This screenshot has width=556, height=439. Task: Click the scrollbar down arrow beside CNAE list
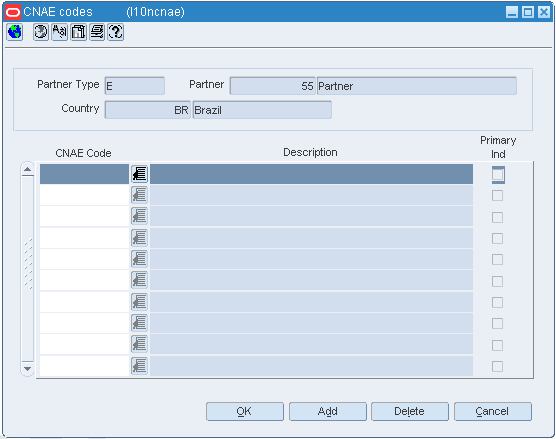point(27,369)
